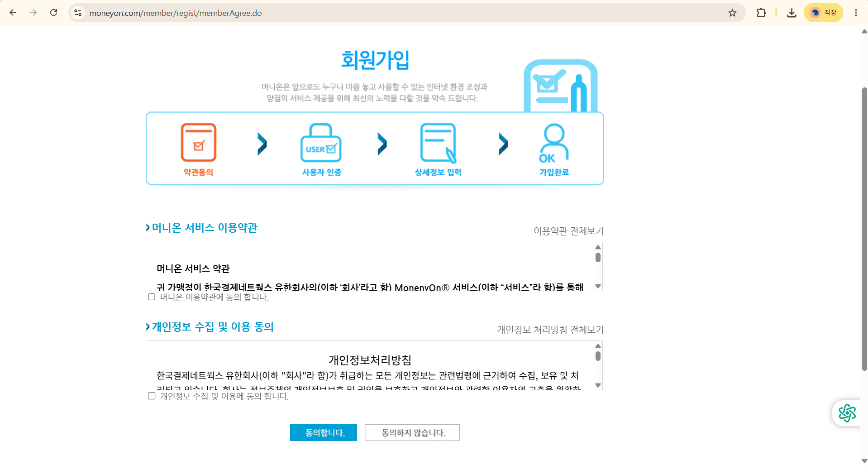Image resolution: width=868 pixels, height=465 pixels.
Task: Click the 약관동의 step icon
Action: pos(199,142)
